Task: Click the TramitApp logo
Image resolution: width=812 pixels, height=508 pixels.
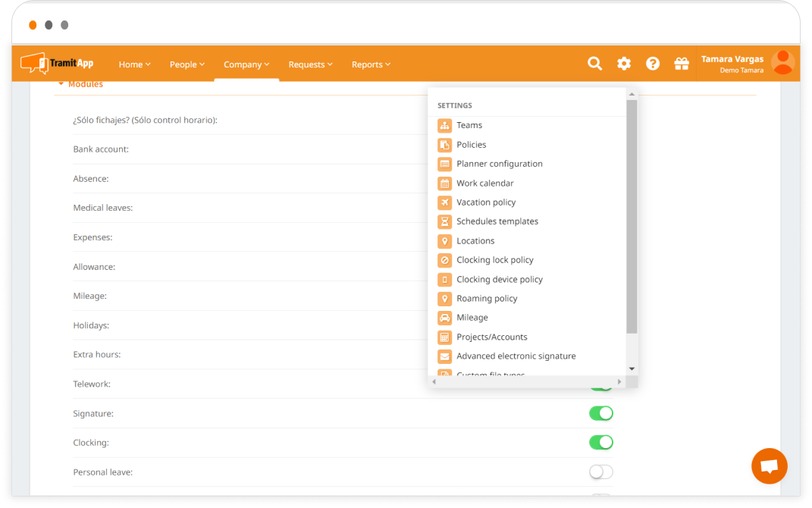Action: (x=58, y=63)
